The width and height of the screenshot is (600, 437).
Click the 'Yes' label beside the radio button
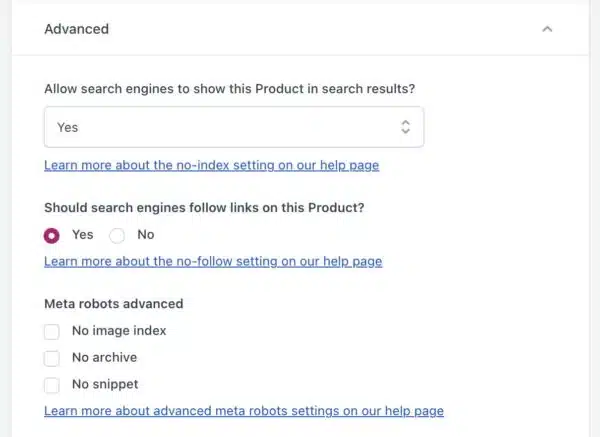coord(82,235)
